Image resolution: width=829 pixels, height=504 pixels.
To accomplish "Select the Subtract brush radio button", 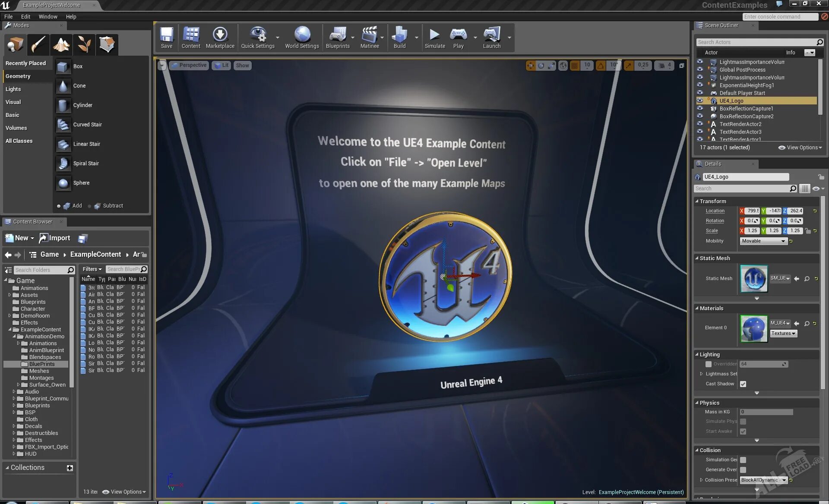I will (89, 206).
